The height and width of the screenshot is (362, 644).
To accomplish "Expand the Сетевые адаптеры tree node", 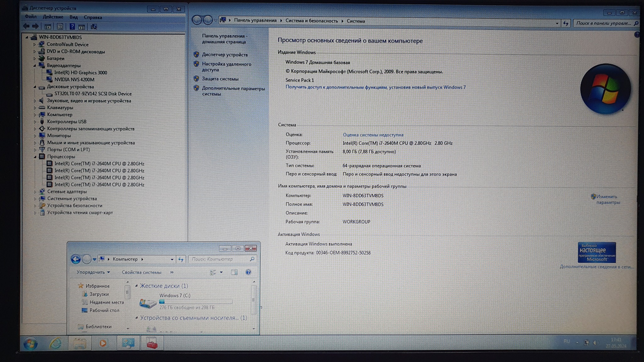I will 35,192.
